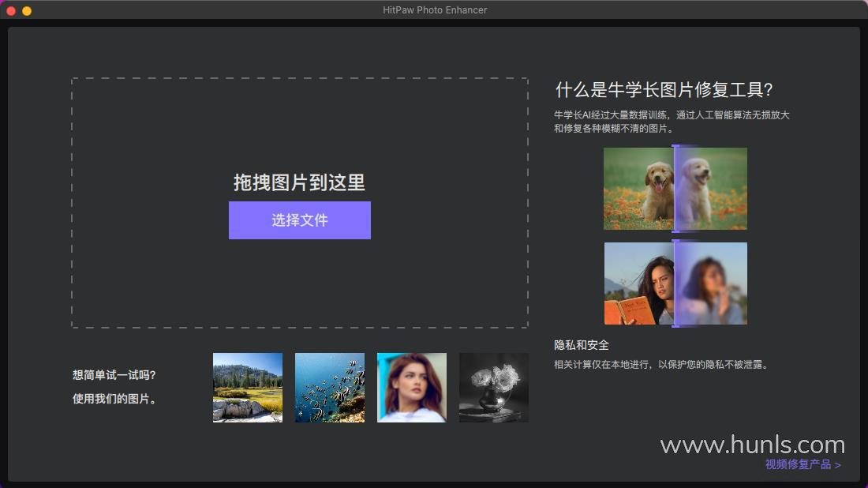868x488 pixels.
Task: Click the red close window button
Action: point(10,10)
